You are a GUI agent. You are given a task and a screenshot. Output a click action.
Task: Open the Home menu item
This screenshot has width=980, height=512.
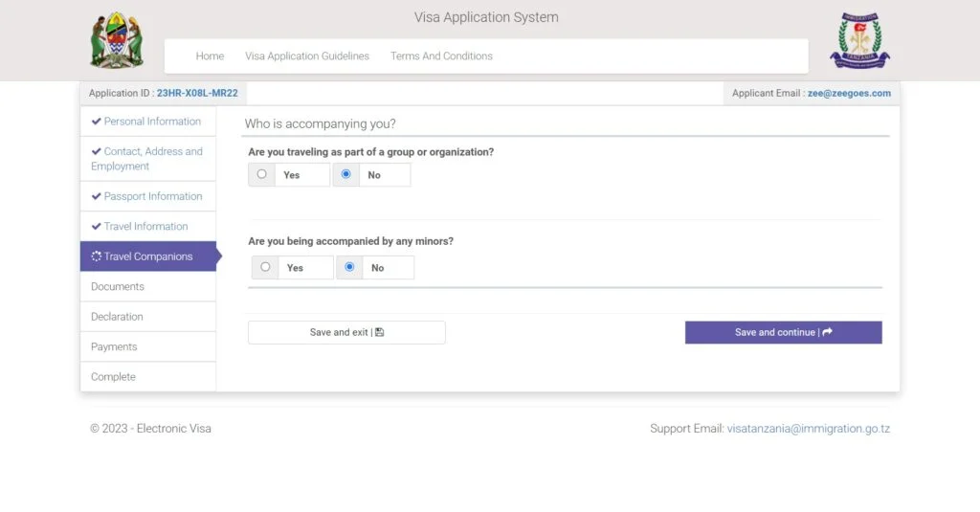point(210,56)
